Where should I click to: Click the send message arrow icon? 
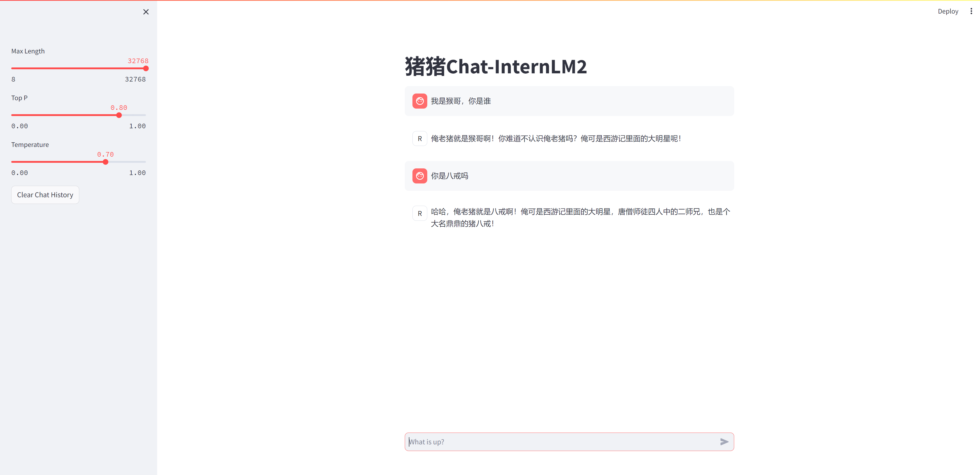[724, 442]
